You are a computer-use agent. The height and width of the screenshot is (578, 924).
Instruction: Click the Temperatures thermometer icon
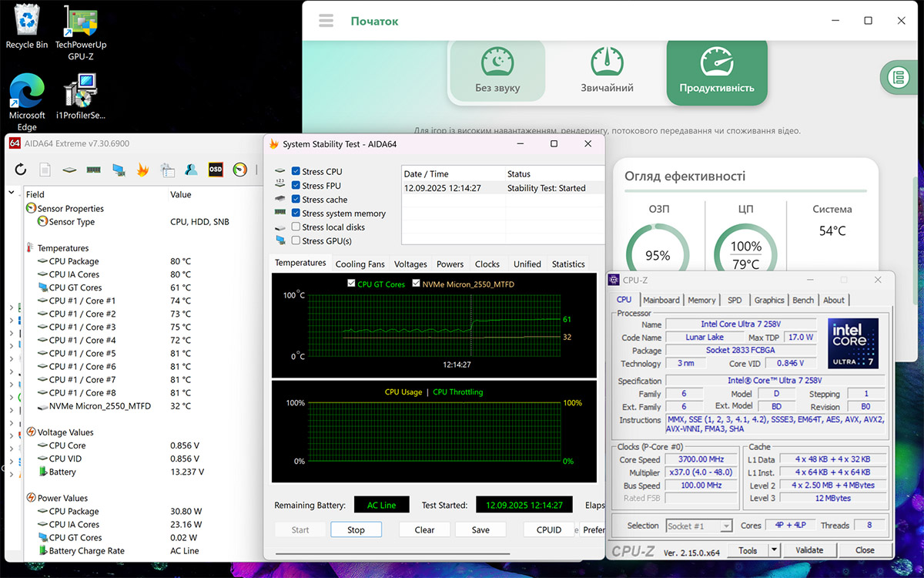point(31,248)
